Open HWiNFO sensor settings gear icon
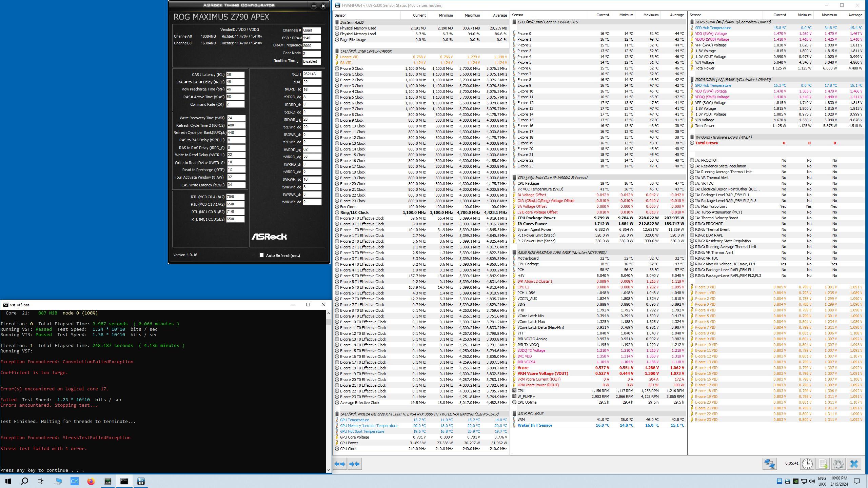868x488 pixels. point(839,464)
